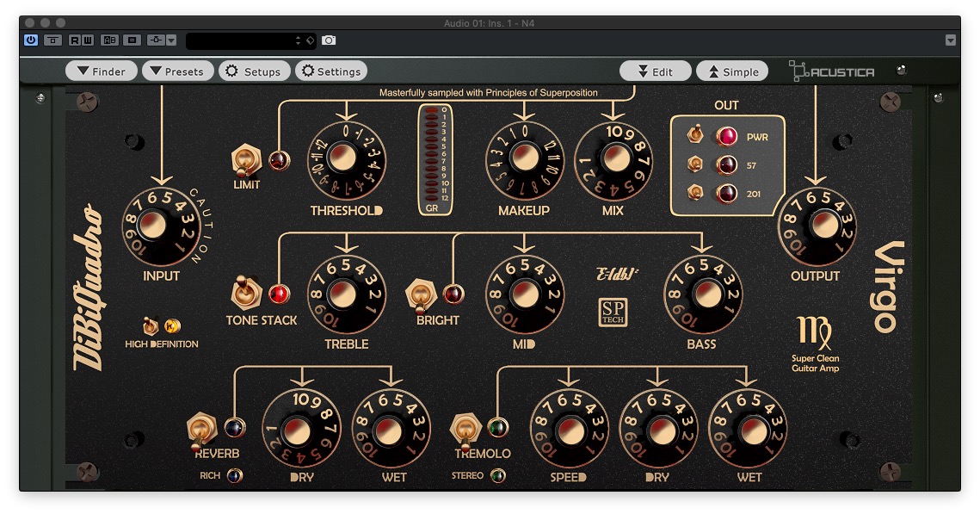Image resolution: width=980 pixels, height=514 pixels.
Task: Click the Virgo zodiac symbol
Action: pyautogui.click(x=815, y=332)
